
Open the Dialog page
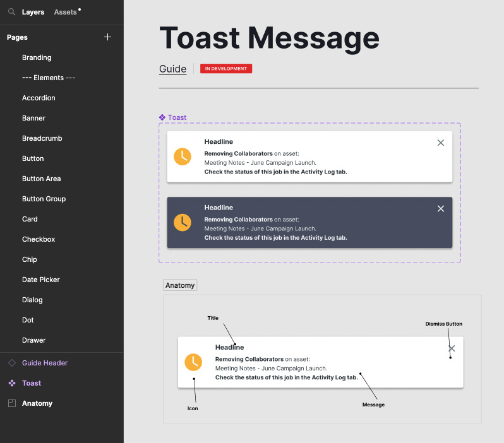coord(32,300)
